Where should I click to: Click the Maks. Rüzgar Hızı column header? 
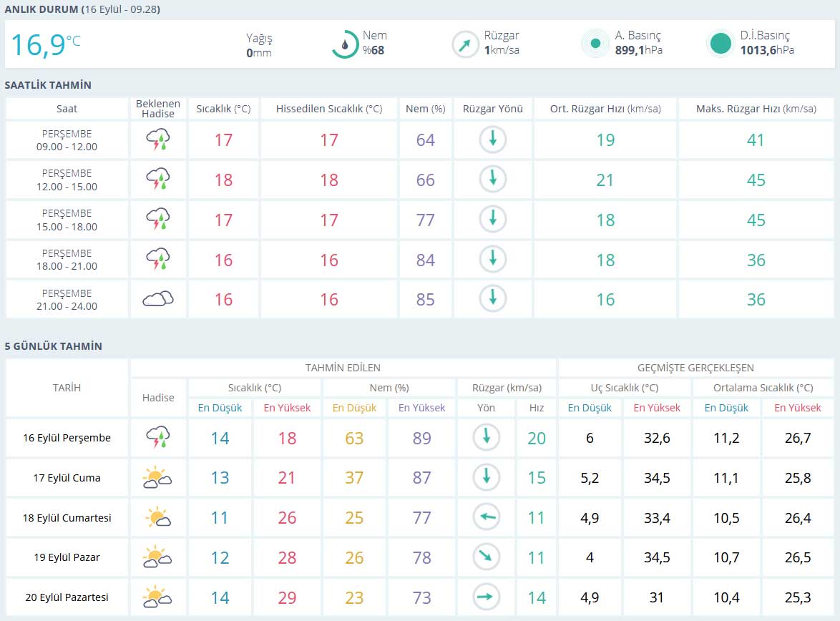coord(756,109)
